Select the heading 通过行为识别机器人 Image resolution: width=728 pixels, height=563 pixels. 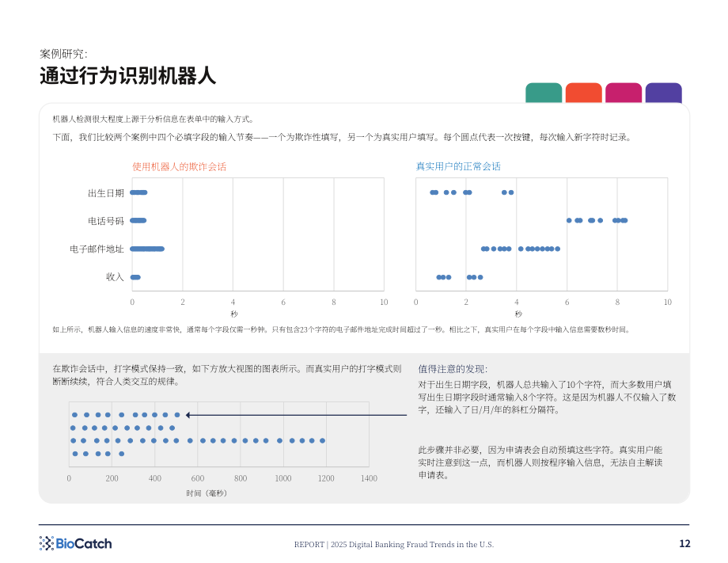point(127,76)
